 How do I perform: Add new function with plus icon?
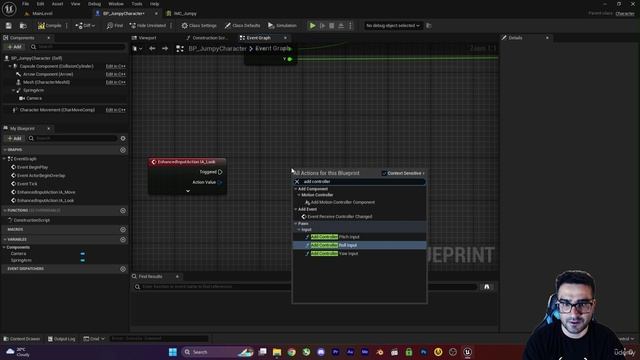123,211
